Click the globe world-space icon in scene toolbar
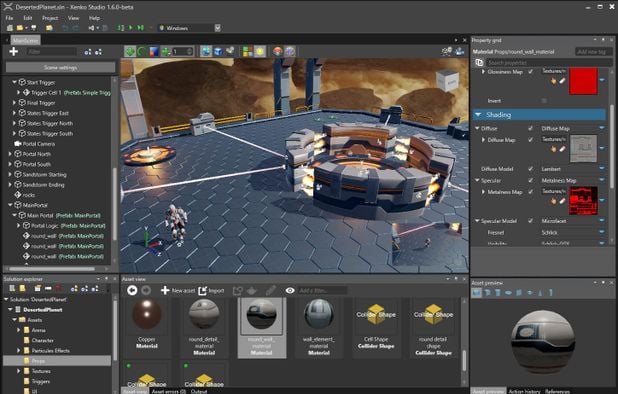This screenshot has width=618, height=394. pyautogui.click(x=206, y=51)
